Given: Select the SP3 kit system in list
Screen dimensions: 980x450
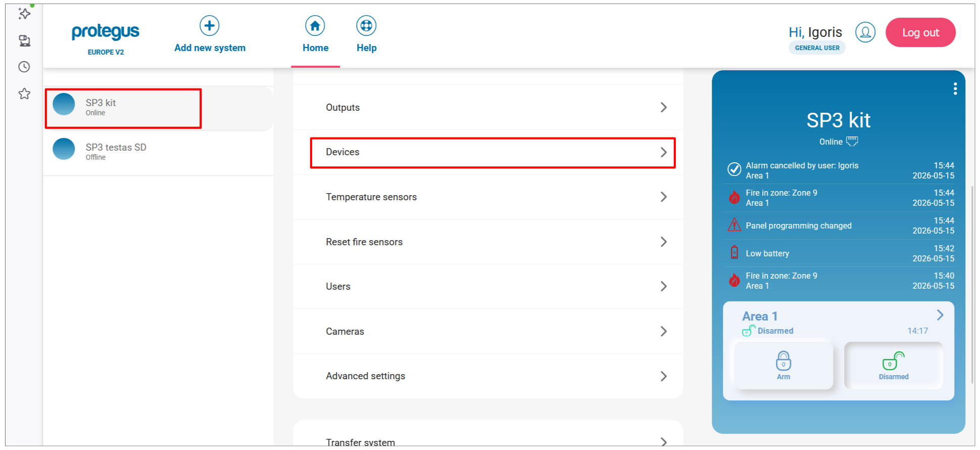Looking at the screenshot, I should pyautogui.click(x=159, y=108).
